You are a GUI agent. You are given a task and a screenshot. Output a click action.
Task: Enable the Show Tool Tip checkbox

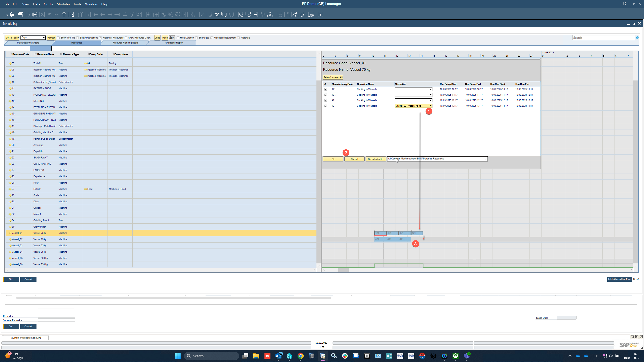(x=58, y=38)
